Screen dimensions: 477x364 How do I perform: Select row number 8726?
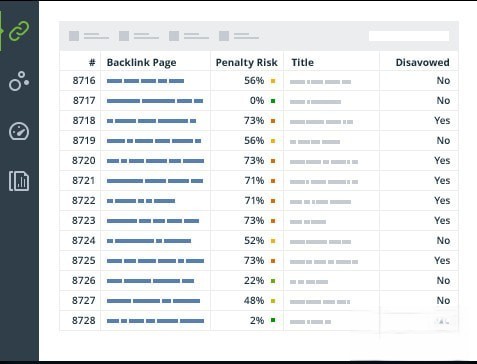[84, 280]
